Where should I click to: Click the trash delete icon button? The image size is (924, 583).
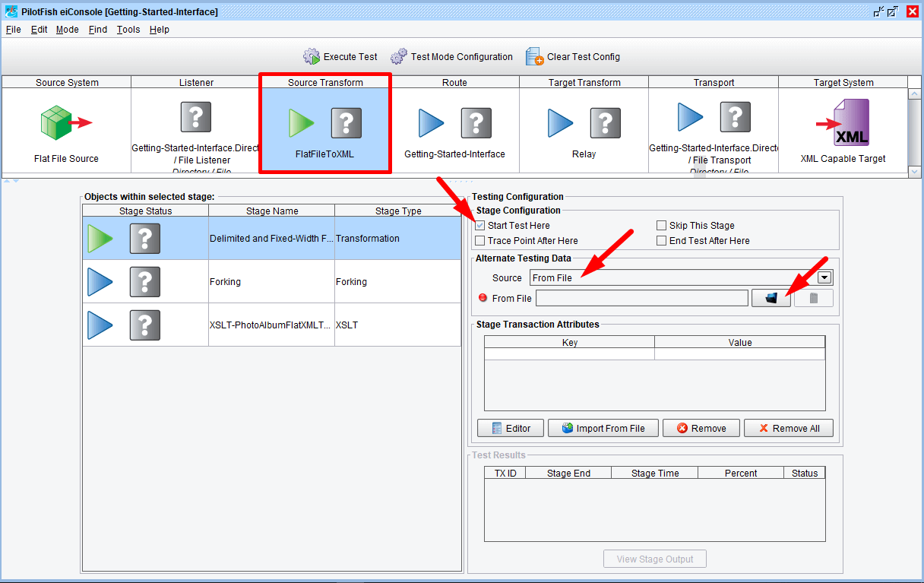[x=814, y=298]
